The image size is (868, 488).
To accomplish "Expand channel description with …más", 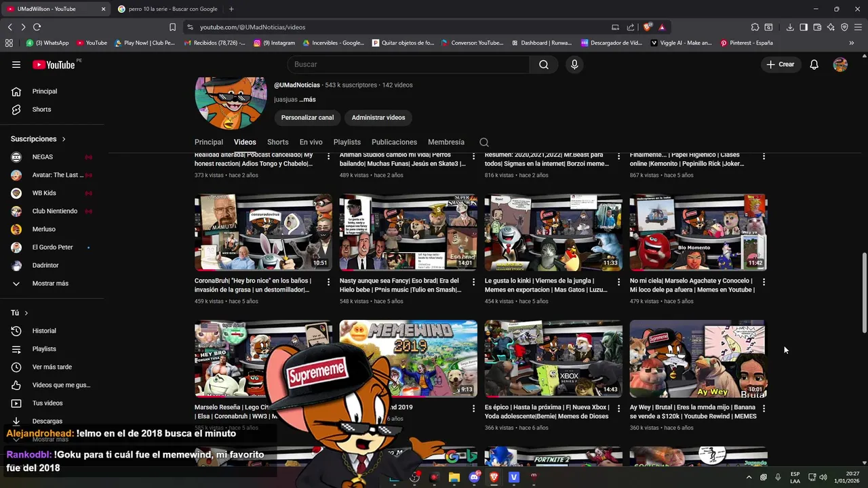I will click(x=308, y=100).
